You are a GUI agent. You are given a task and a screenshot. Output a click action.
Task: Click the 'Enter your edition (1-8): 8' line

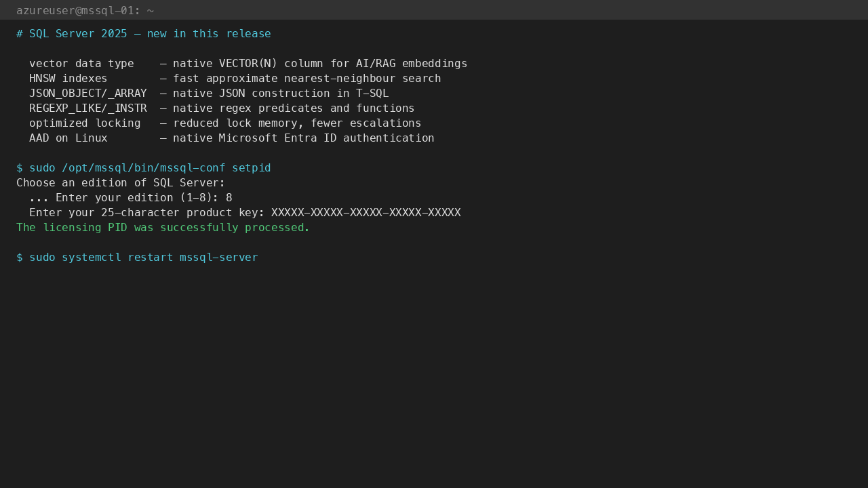coord(131,198)
